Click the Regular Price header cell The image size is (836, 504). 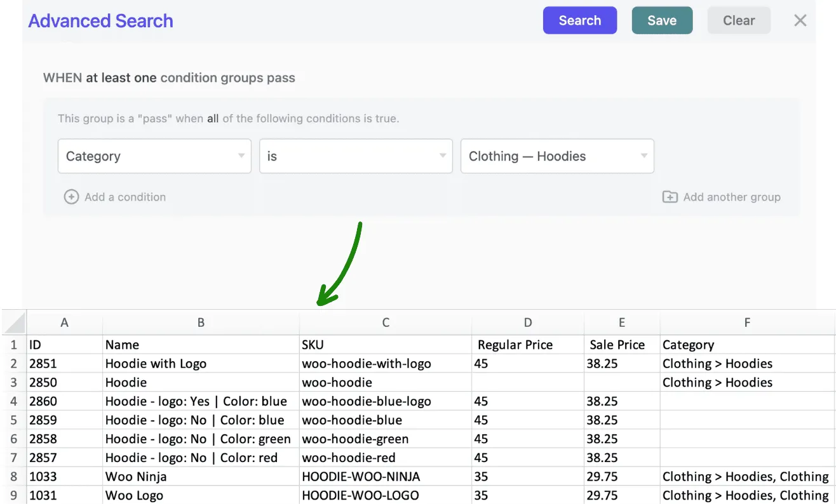click(528, 345)
